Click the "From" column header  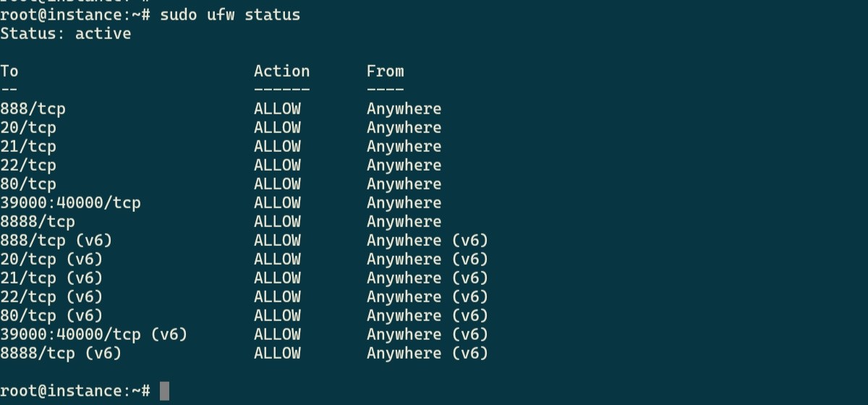pos(385,71)
